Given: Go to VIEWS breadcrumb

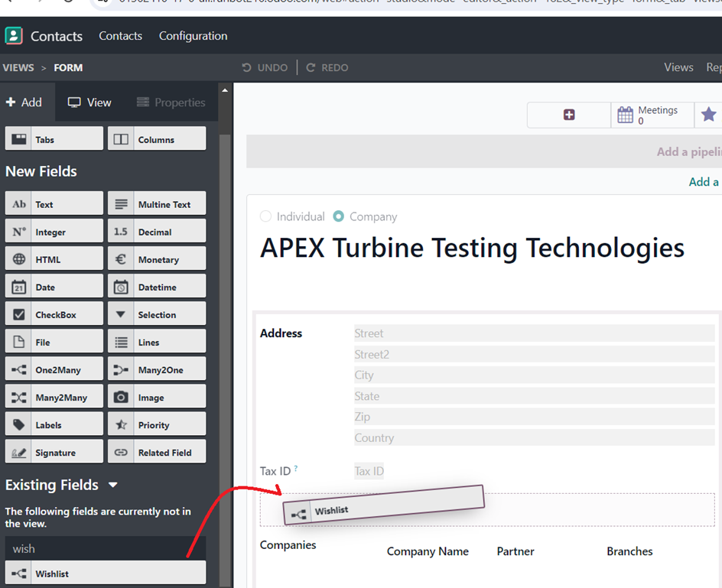Looking at the screenshot, I should (x=18, y=68).
